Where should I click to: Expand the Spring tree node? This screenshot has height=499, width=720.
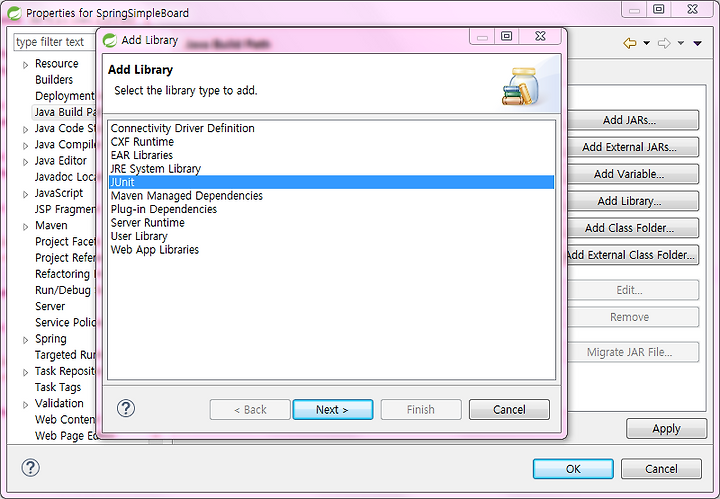(26, 340)
